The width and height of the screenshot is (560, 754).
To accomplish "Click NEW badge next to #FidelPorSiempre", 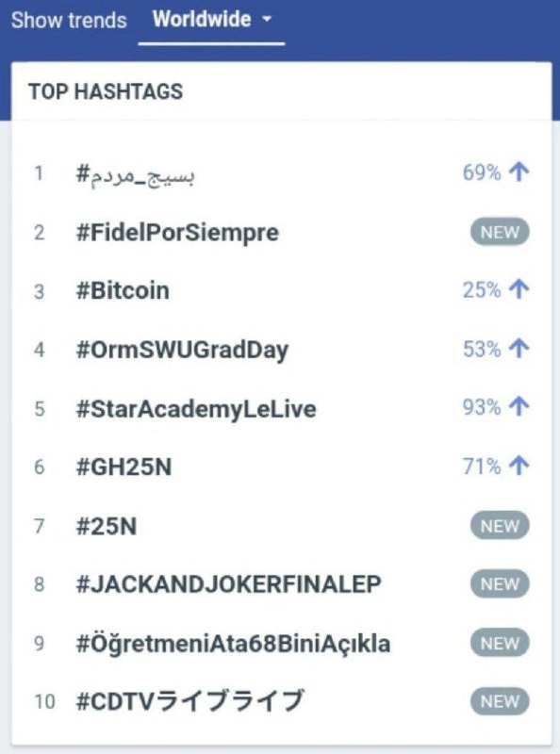I will point(500,232).
